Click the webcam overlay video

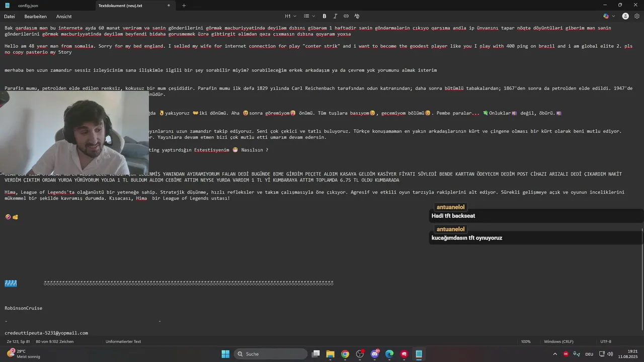74,132
